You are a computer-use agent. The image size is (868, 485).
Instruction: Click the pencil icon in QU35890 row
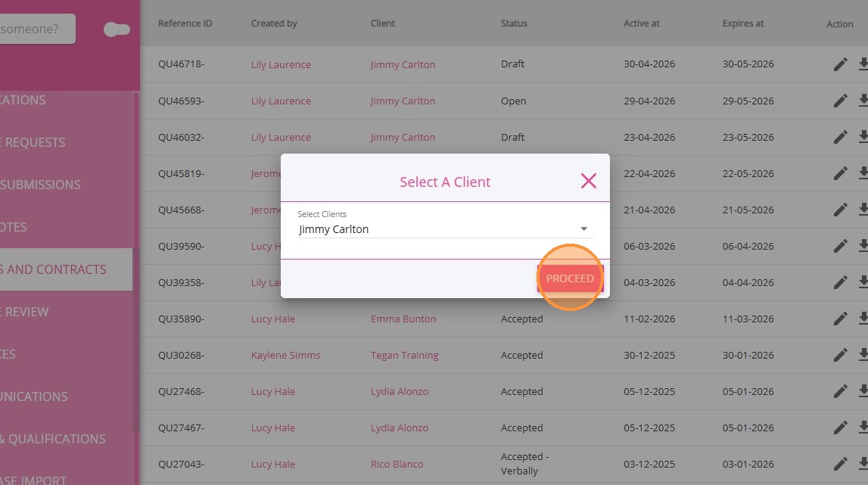840,319
